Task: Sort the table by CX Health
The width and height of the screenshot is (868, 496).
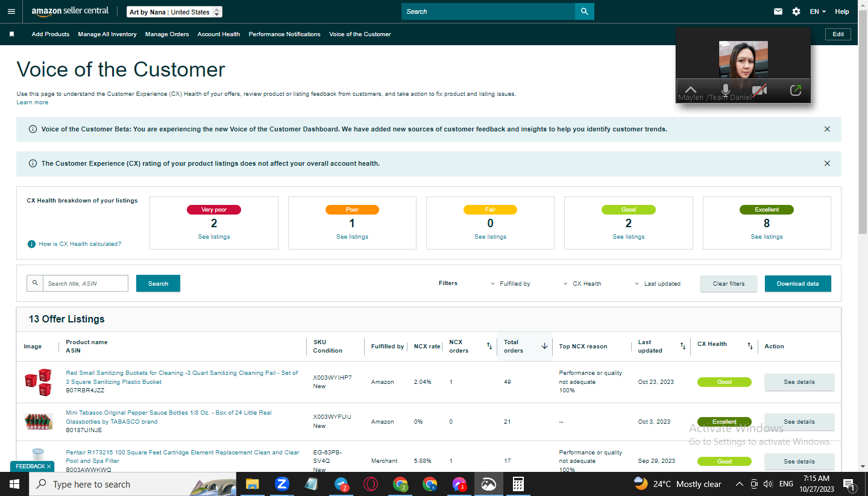Action: click(750, 346)
